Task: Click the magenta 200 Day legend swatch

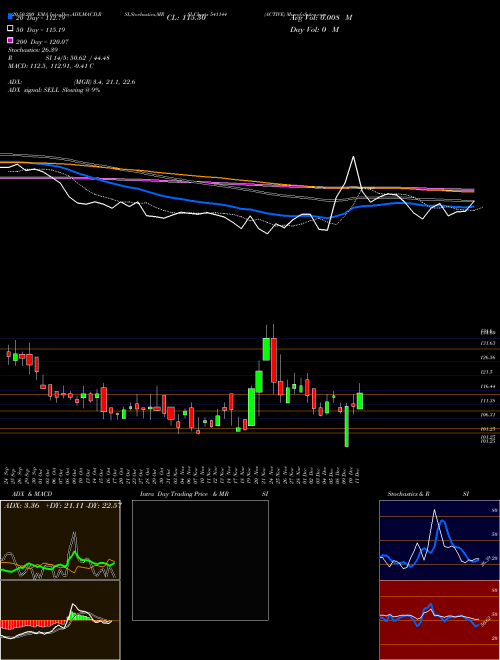Action: [10, 40]
